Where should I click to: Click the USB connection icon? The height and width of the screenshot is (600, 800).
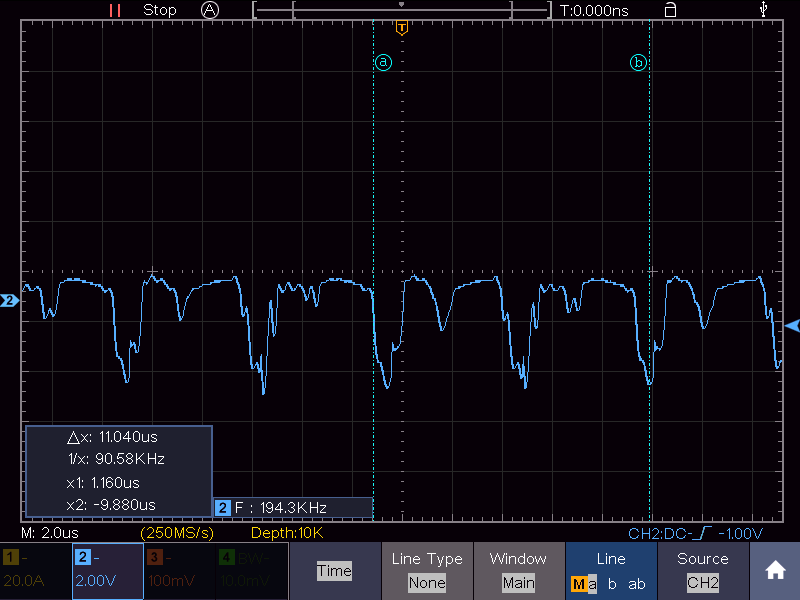763,9
